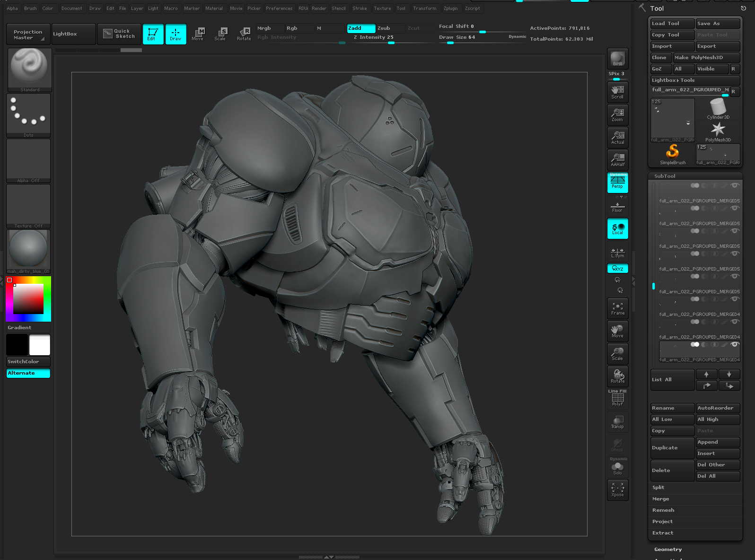The image size is (755, 560).
Task: Click the Frame mesh icon
Action: [617, 308]
